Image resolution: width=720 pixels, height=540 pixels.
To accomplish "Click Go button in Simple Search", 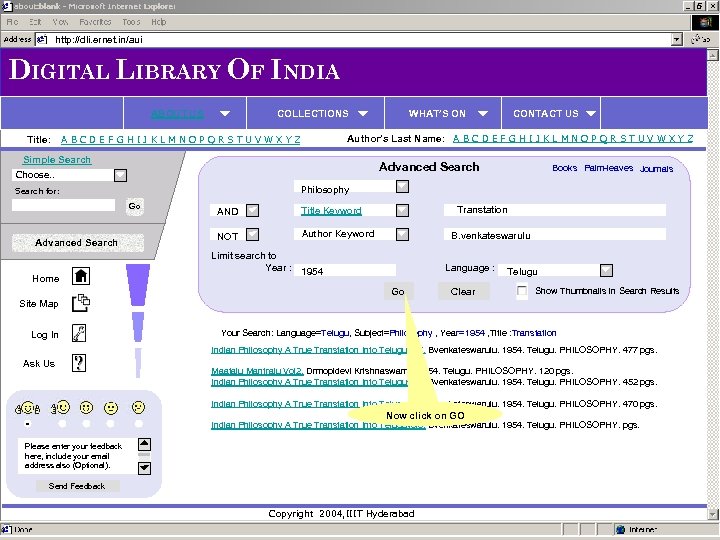I will [134, 206].
